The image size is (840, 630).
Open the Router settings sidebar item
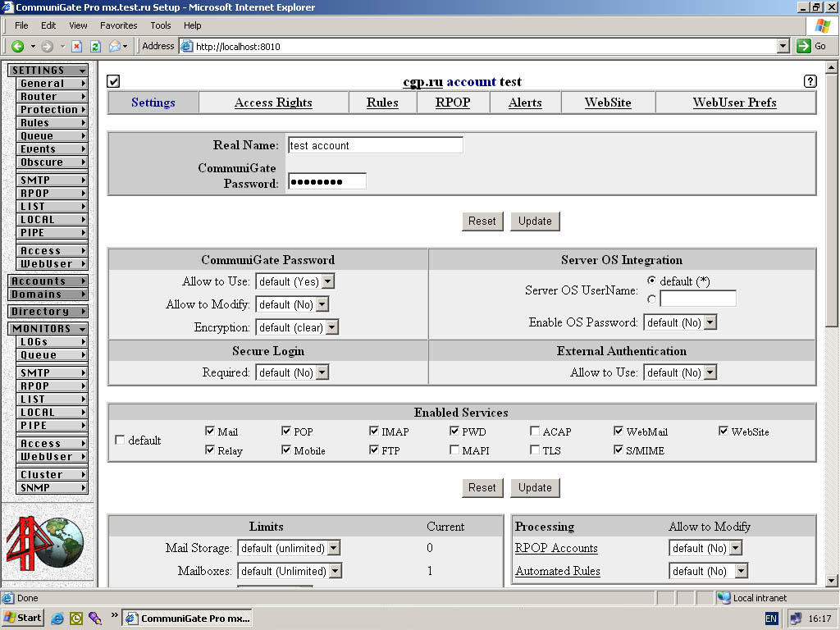click(52, 97)
